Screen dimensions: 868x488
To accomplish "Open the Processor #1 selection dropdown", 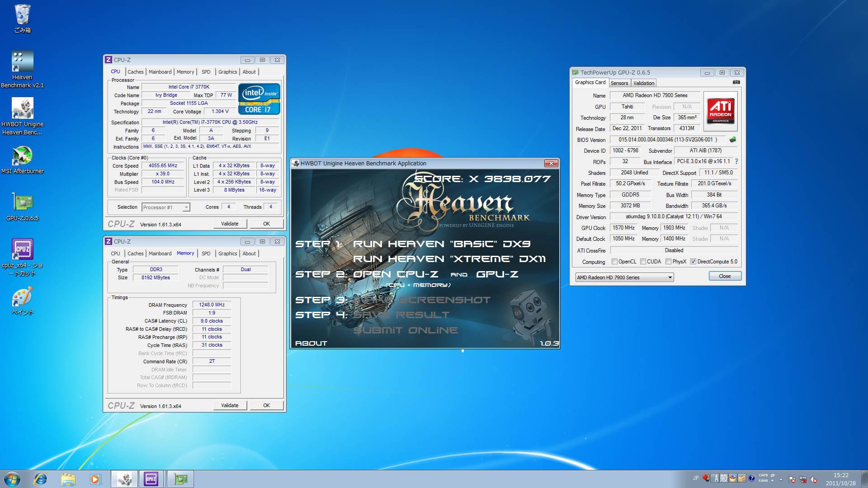I will 166,207.
